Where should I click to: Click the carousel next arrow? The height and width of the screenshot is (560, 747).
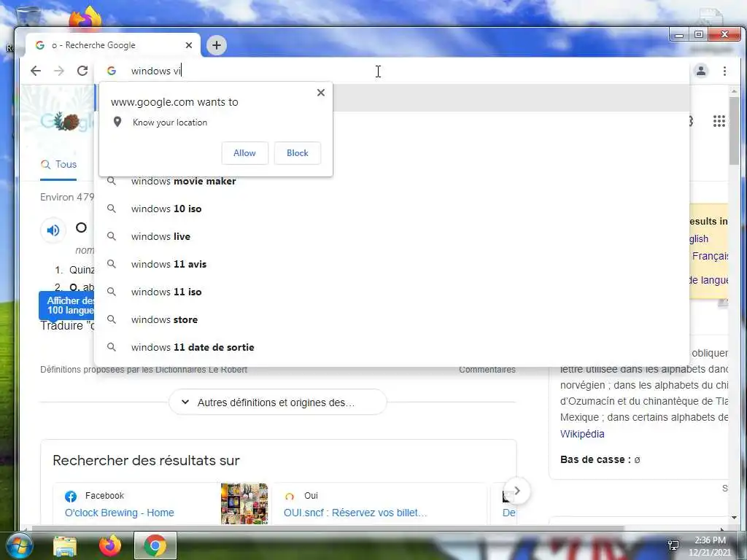tap(517, 491)
